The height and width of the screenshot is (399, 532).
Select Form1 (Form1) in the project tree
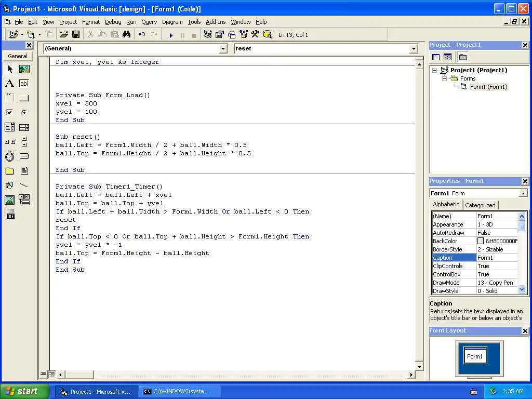coord(488,87)
